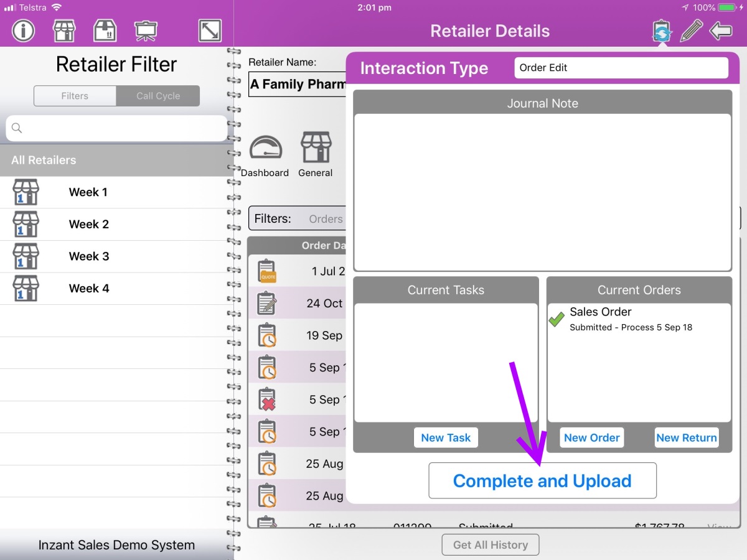This screenshot has height=560, width=747.
Task: Tap the draft order icon for 24 Oct
Action: (x=267, y=303)
